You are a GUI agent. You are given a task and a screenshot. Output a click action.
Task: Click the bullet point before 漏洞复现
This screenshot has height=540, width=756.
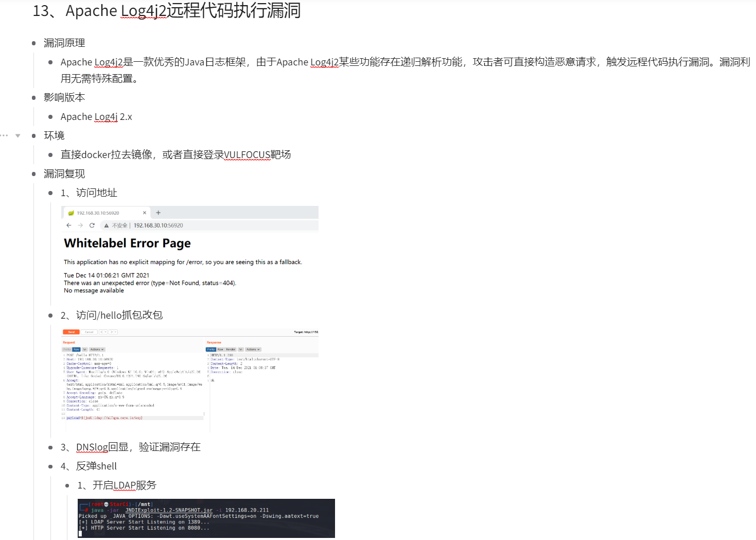point(34,174)
